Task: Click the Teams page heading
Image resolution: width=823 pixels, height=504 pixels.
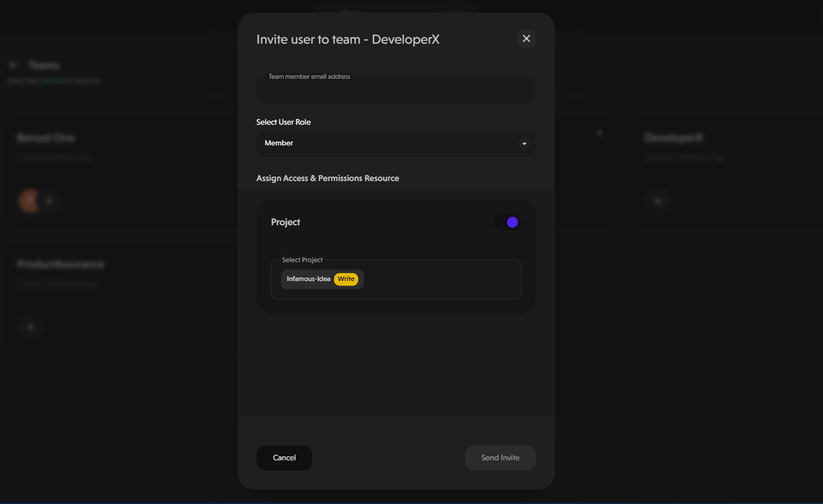Action: [44, 65]
